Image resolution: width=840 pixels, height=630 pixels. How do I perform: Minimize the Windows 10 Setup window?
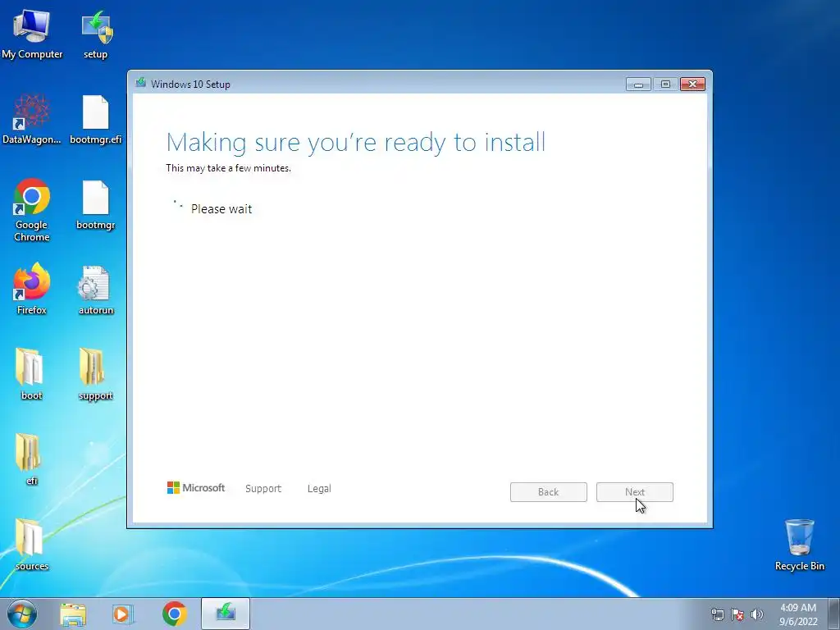638,84
